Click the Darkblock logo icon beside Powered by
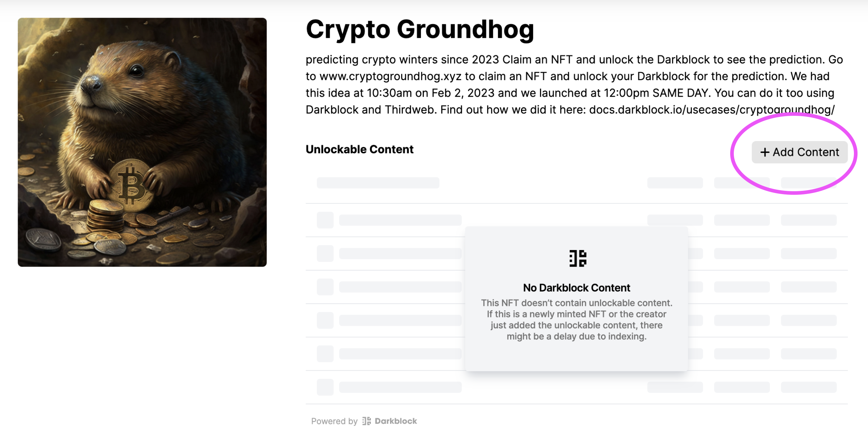 coord(367,421)
